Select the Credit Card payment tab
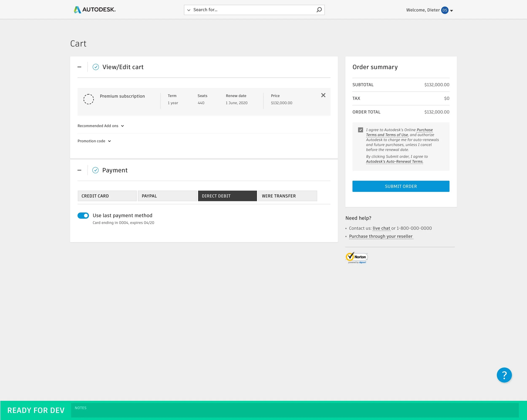Viewport: 527px width, 420px height. pos(107,196)
